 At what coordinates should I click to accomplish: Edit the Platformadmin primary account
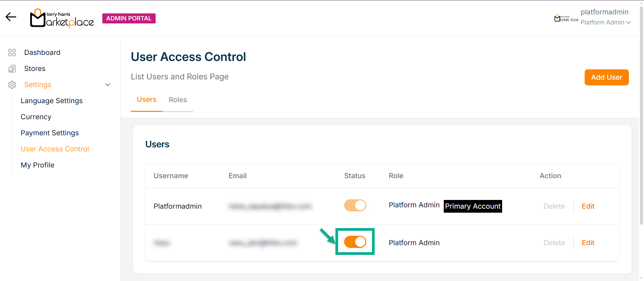588,206
